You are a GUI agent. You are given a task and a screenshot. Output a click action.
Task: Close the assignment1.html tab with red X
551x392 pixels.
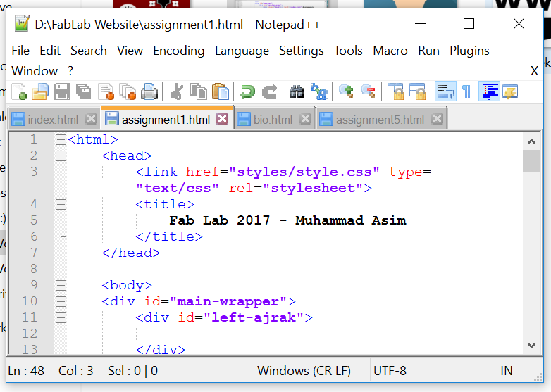pos(222,119)
